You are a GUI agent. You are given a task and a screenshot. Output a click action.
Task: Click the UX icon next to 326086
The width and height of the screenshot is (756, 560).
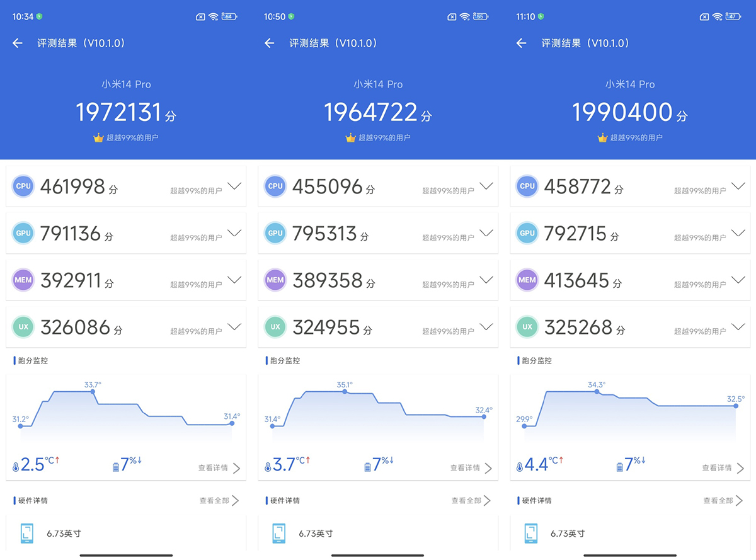(x=23, y=327)
